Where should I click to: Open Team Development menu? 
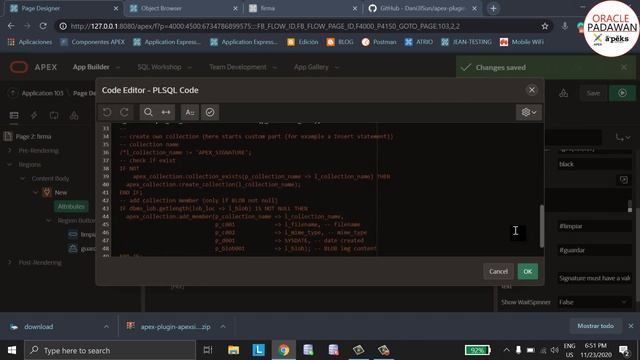243,67
